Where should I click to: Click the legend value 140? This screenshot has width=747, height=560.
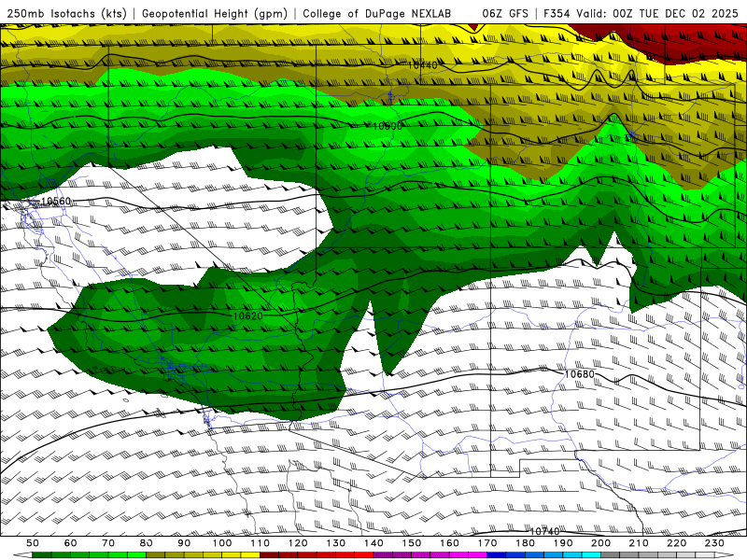[x=373, y=543]
